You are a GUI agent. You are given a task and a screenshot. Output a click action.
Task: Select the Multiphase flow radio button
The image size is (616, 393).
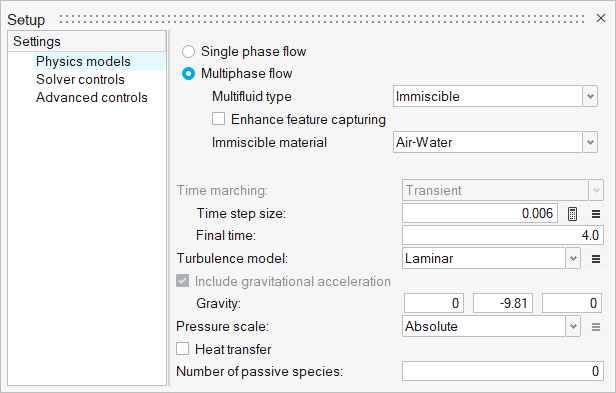[x=189, y=73]
